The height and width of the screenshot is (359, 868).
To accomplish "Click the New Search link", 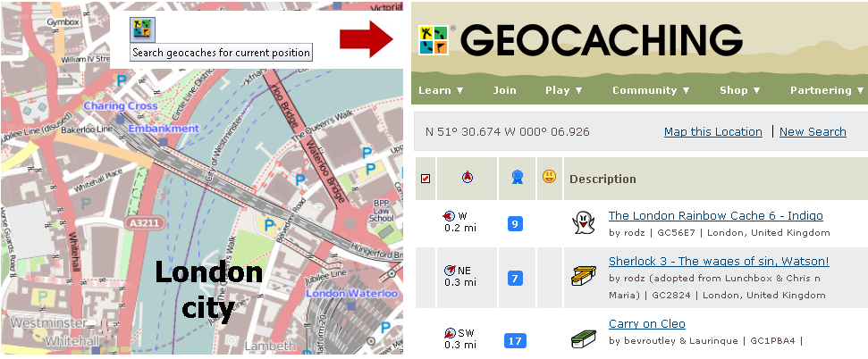I will click(x=813, y=131).
